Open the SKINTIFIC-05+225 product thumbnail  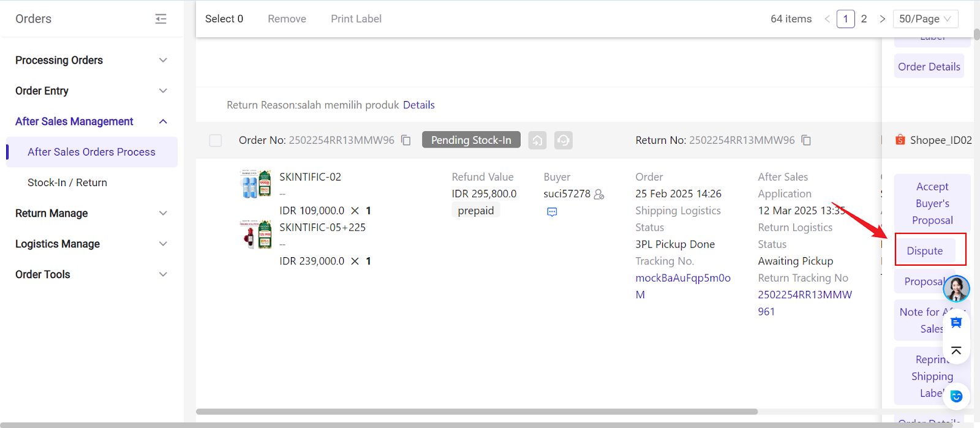tap(256, 234)
